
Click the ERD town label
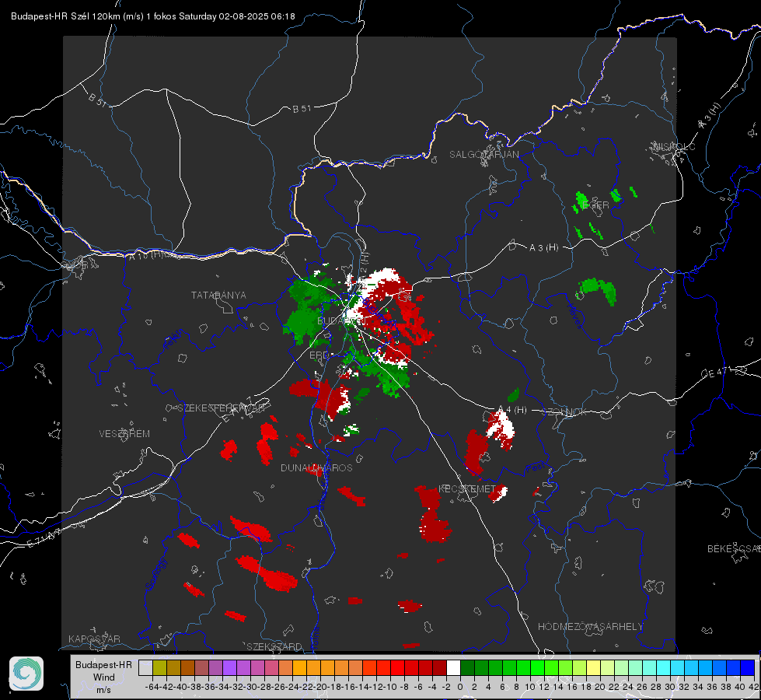coord(319,355)
